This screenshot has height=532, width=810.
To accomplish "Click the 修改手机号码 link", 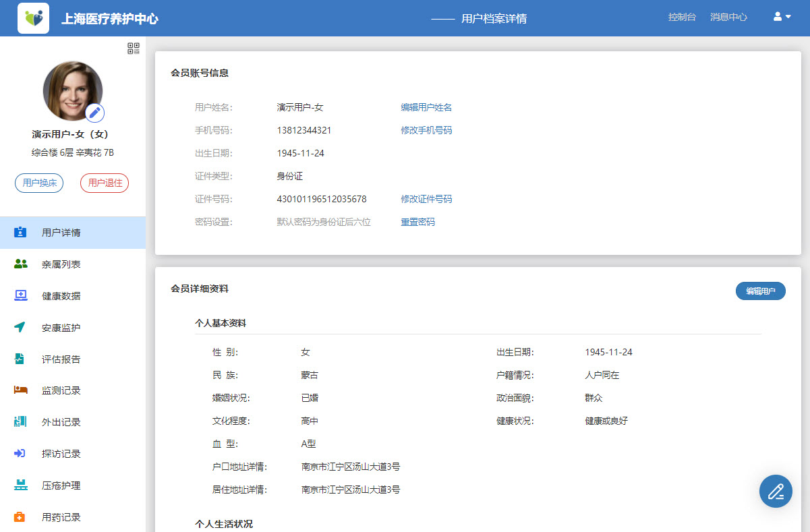I will coord(426,130).
